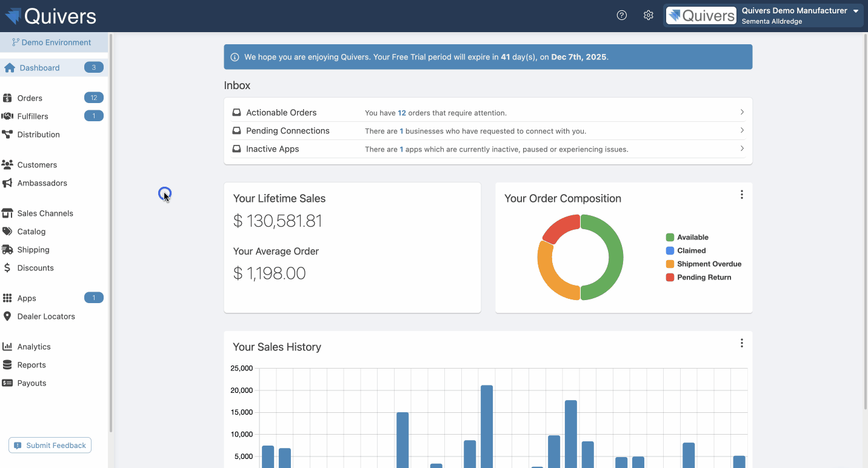Toggle Available series in chart legend
Viewport: 868px width, 468px height.
coord(692,238)
